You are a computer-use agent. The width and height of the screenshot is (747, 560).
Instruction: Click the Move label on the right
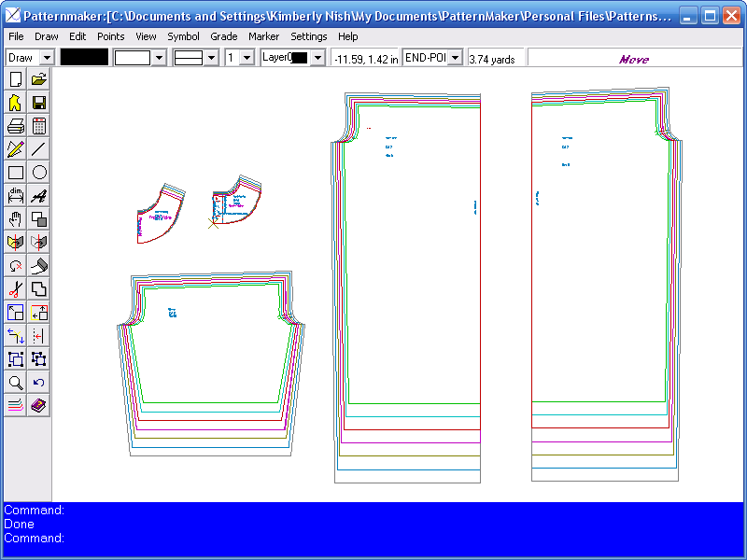(x=634, y=57)
